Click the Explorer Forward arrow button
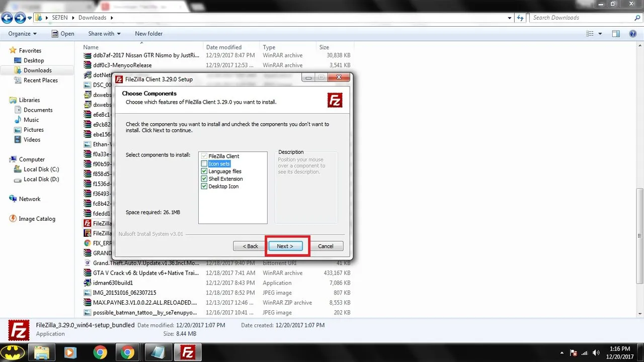The image size is (644, 362). [20, 18]
